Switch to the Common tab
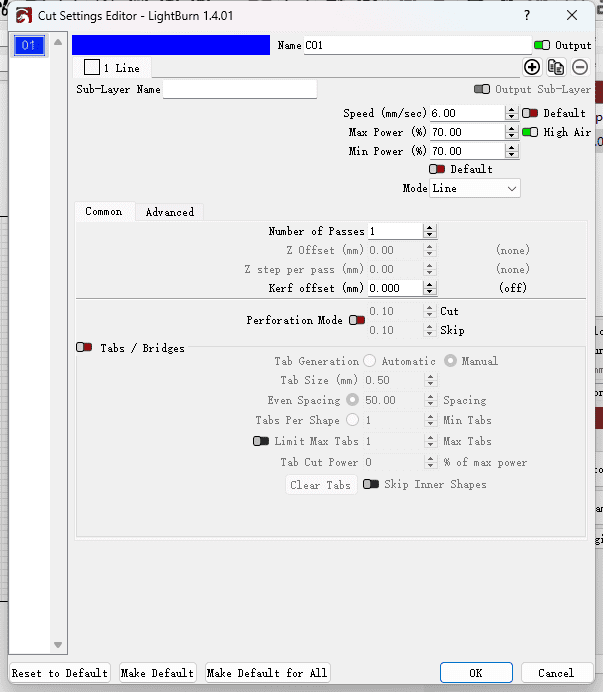Viewport: 603px width, 692px height. pos(104,211)
